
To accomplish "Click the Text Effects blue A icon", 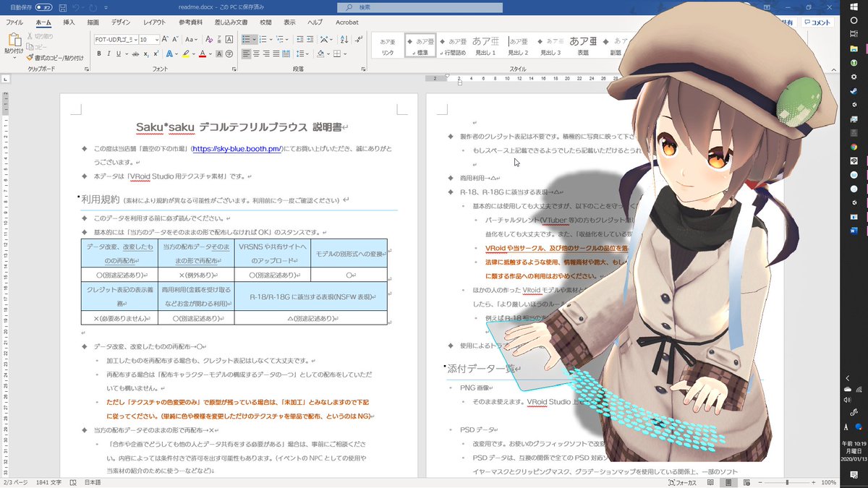I will (169, 54).
